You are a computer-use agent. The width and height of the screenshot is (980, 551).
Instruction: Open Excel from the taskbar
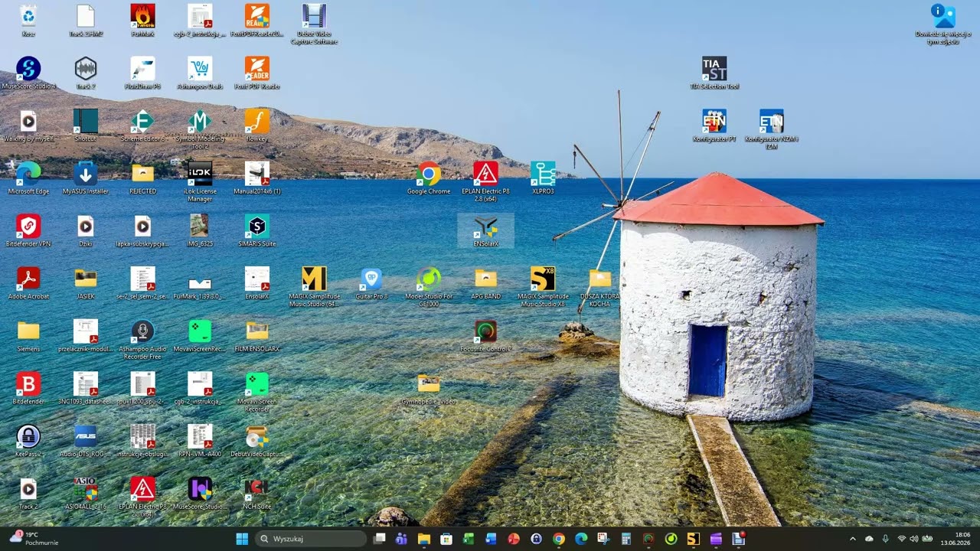pos(469,539)
